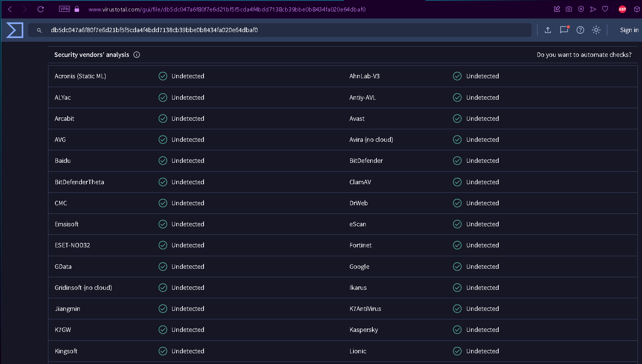Open the notifications chat icon

(564, 30)
